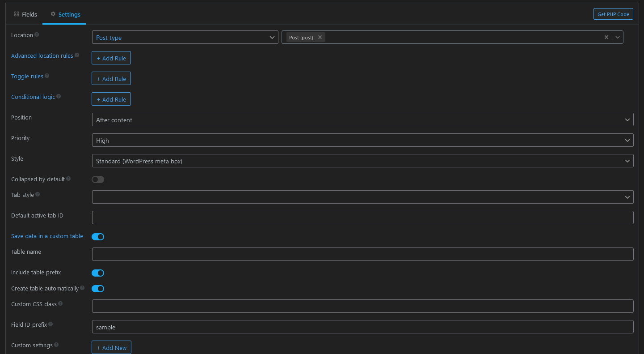The width and height of the screenshot is (644, 354).
Task: Click help icon next to Tab style
Action: click(x=38, y=194)
